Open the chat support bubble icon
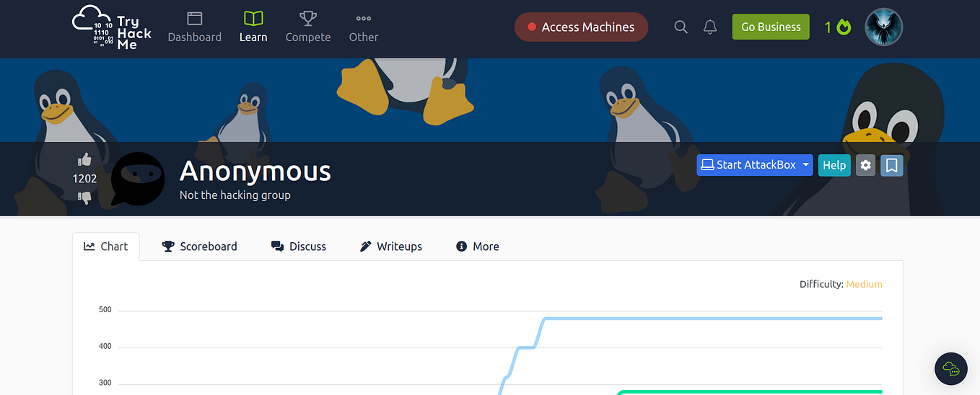 click(951, 369)
